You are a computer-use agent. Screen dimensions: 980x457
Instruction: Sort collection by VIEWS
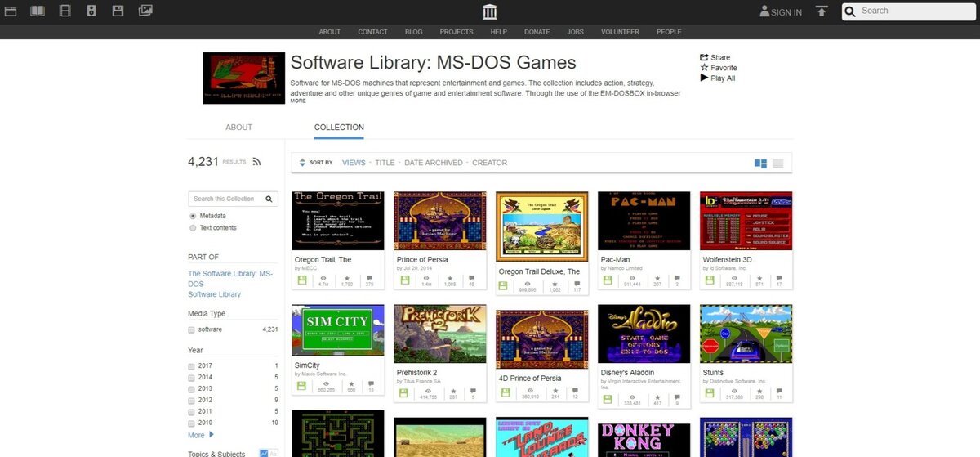click(354, 163)
